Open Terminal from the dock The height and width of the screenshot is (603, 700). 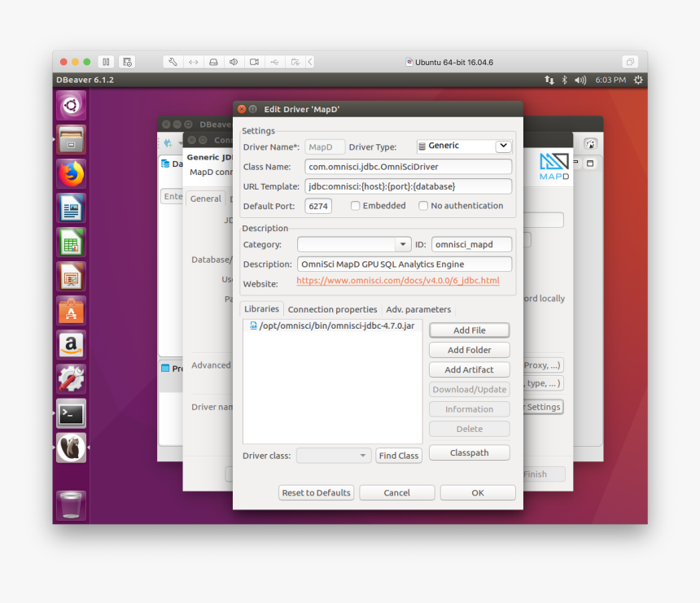(71, 413)
